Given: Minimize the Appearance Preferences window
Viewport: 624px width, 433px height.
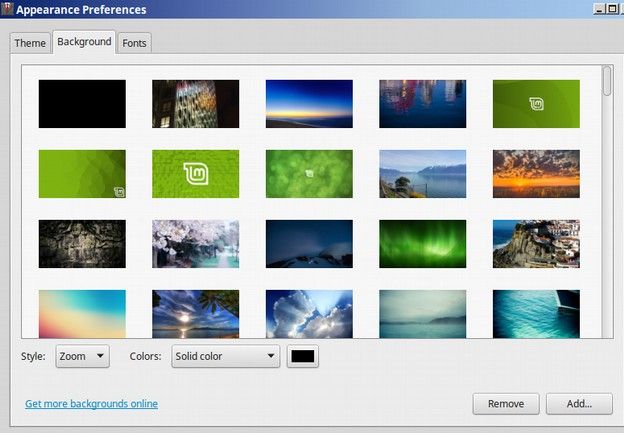Looking at the screenshot, I should [599, 8].
